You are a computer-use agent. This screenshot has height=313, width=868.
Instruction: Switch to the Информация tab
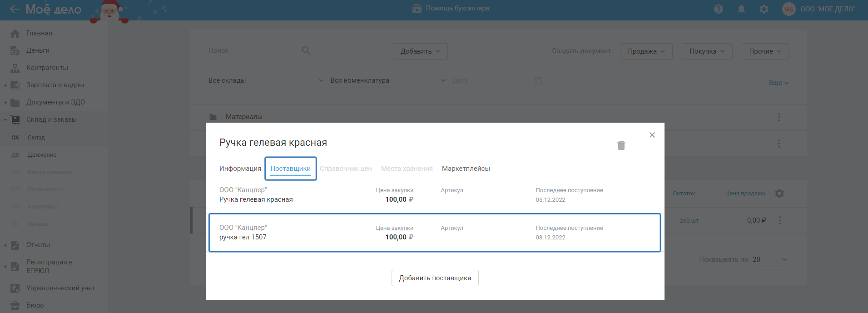tap(240, 169)
